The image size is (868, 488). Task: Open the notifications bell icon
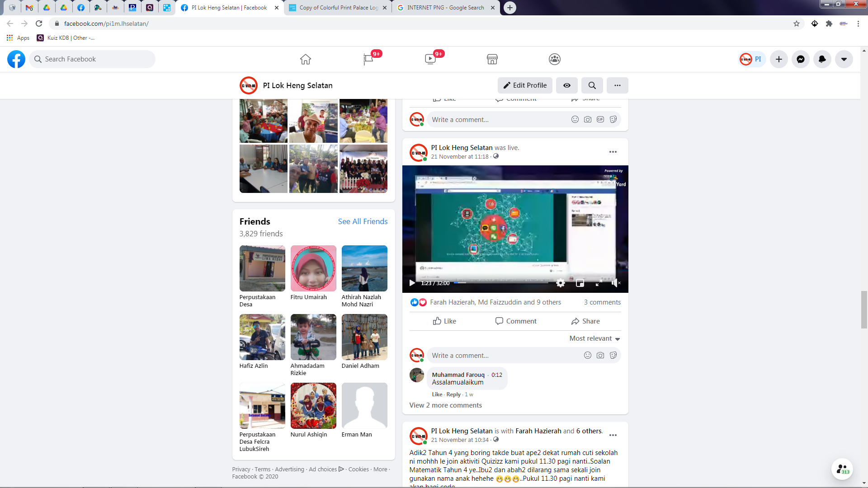pos(822,59)
